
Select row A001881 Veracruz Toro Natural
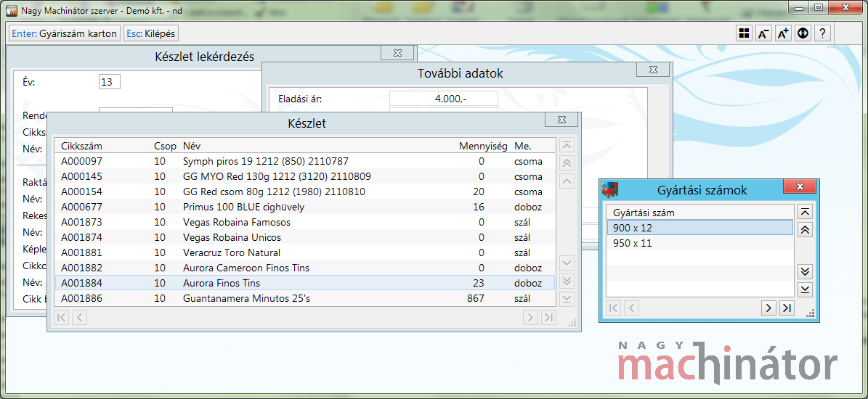(305, 252)
